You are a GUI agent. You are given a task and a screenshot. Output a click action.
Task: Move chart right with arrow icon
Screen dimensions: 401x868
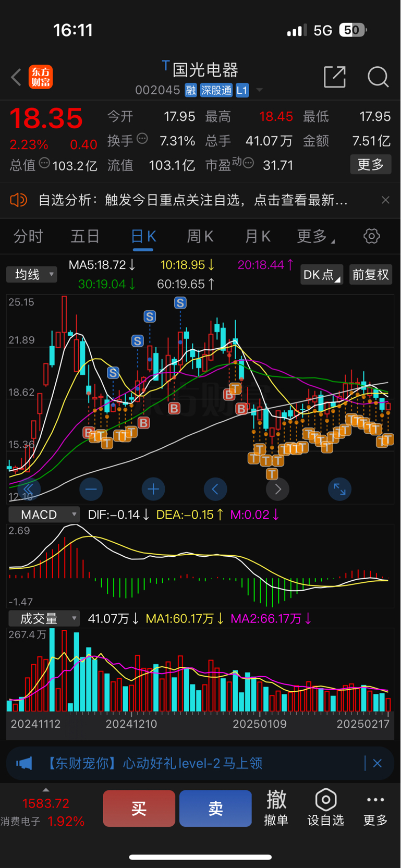(x=277, y=489)
